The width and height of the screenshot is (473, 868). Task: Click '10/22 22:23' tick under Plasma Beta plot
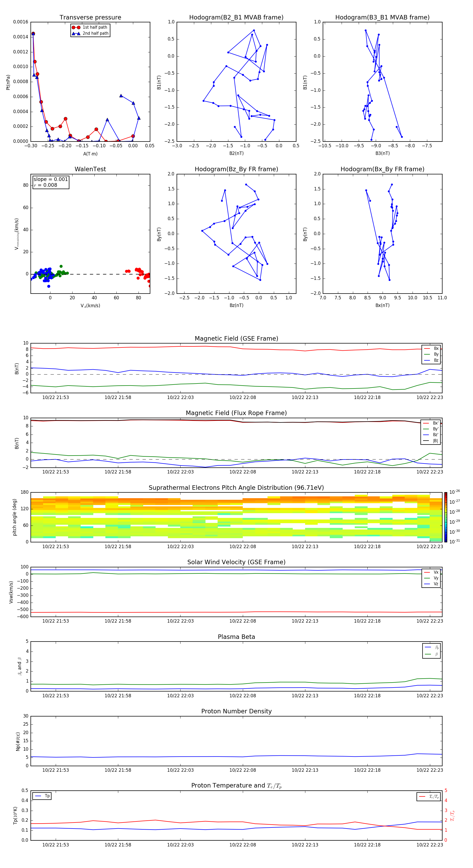[430, 696]
